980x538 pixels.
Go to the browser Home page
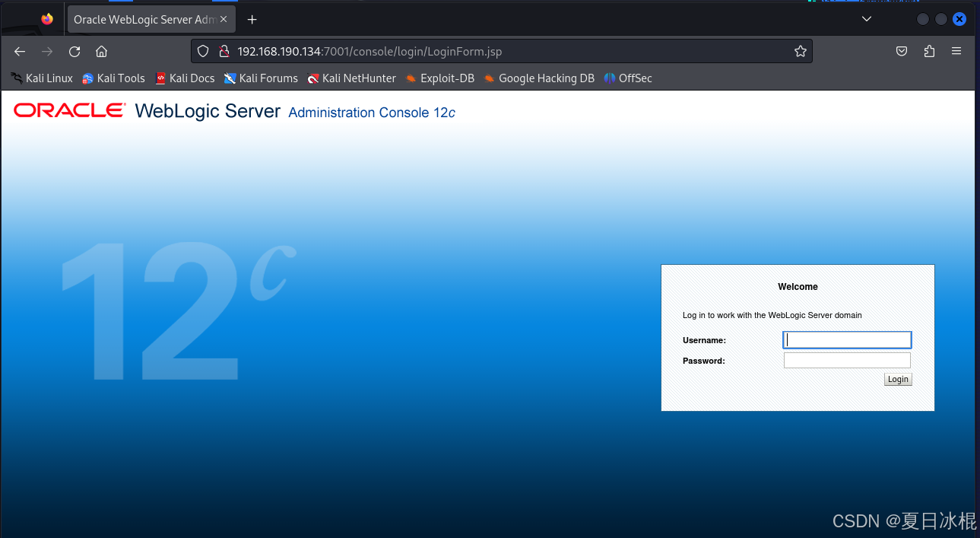(101, 52)
